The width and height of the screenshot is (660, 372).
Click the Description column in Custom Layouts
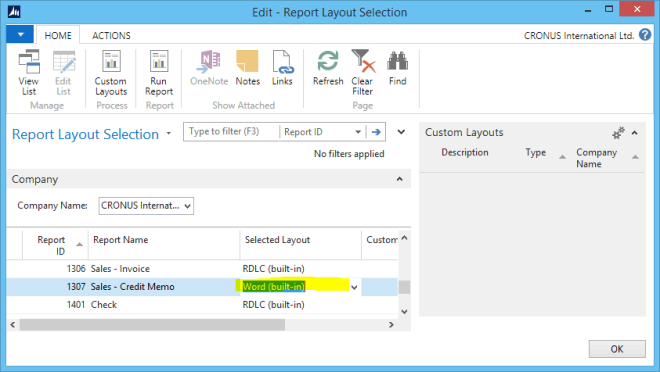click(465, 152)
